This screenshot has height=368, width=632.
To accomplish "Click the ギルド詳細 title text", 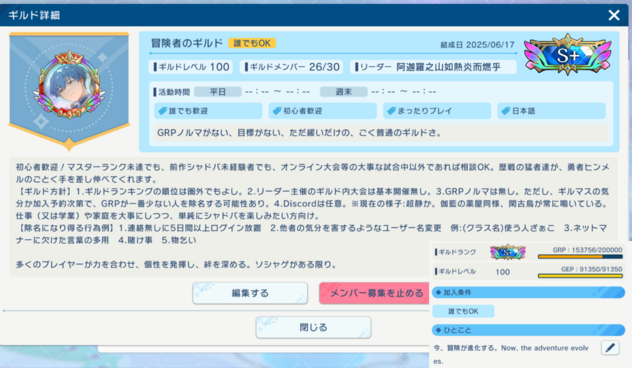I will 34,15.
